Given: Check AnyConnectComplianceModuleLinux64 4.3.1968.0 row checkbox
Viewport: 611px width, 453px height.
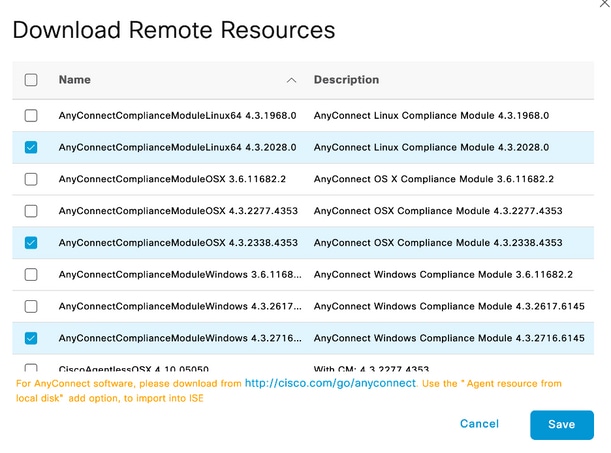Looking at the screenshot, I should tap(31, 116).
